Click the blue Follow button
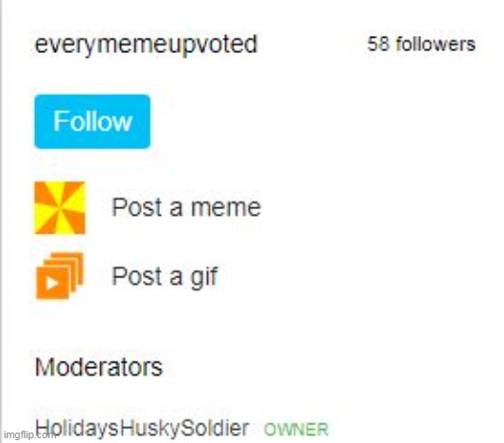 tap(93, 121)
